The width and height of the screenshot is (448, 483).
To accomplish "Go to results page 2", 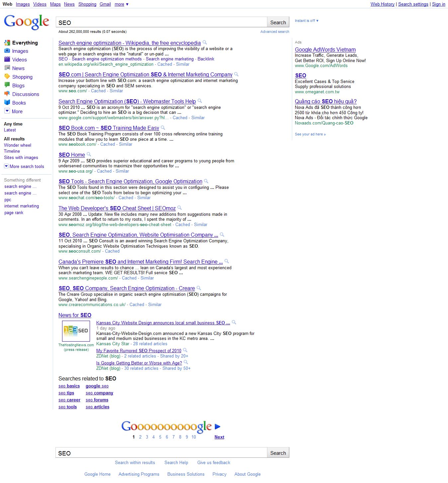I will [x=140, y=437].
